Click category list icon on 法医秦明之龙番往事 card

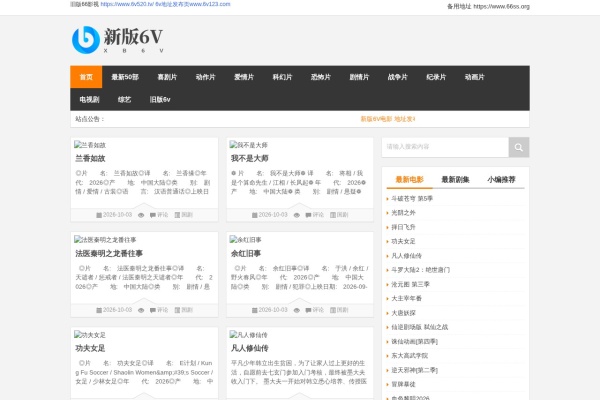point(177,310)
